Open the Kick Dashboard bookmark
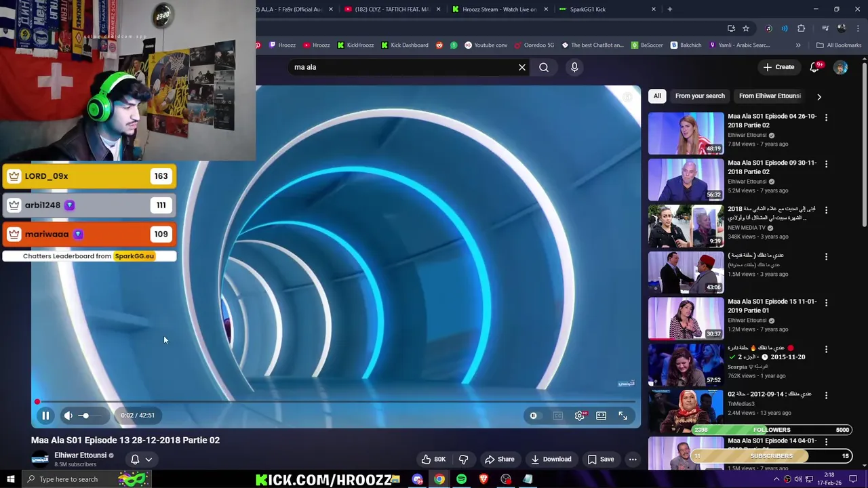This screenshot has height=488, width=868. pyautogui.click(x=404, y=45)
